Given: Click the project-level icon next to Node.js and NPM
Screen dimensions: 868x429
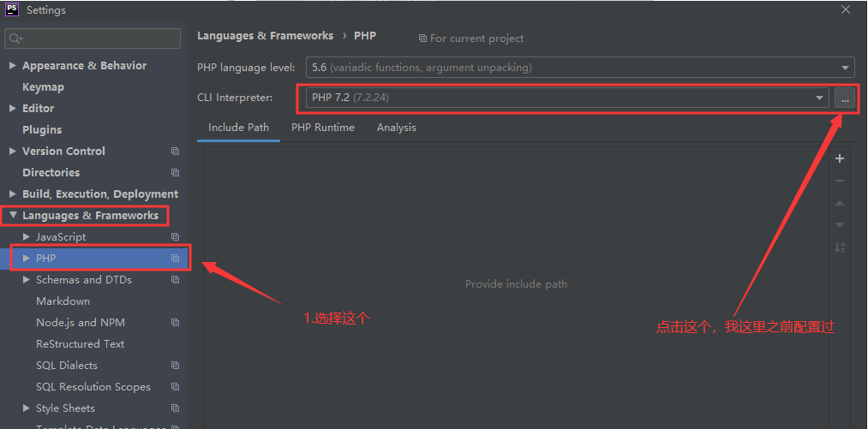Looking at the screenshot, I should click(175, 323).
